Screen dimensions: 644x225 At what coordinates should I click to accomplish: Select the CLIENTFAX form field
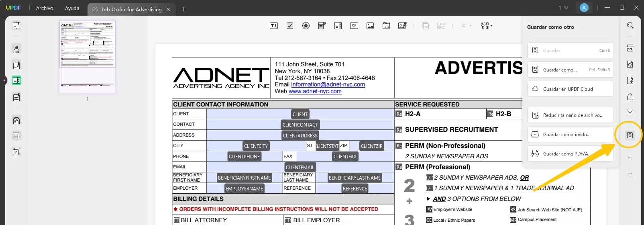click(345, 156)
